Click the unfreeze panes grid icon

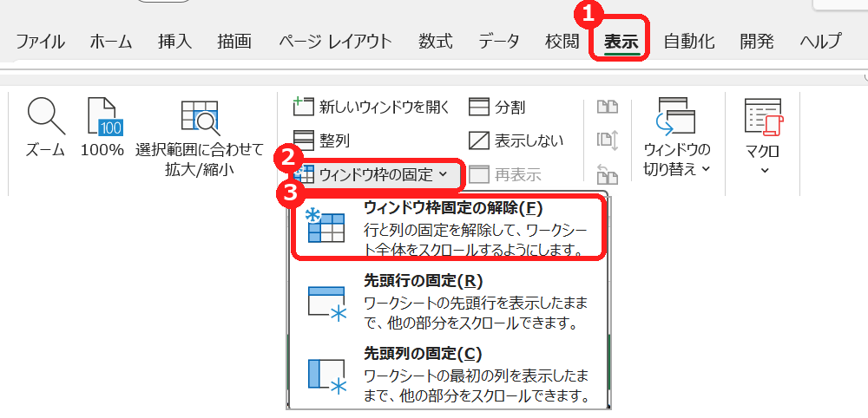tap(325, 226)
